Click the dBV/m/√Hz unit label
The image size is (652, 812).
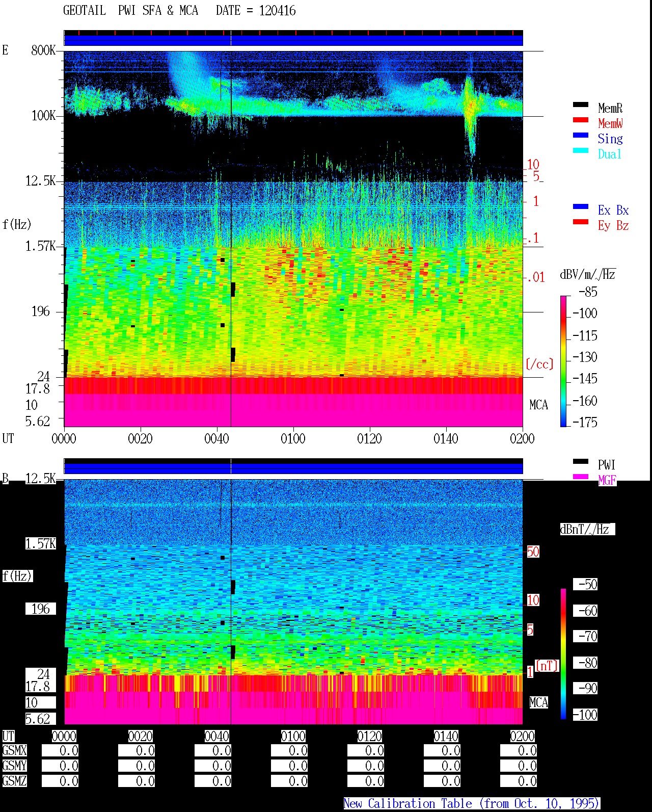pos(588,274)
